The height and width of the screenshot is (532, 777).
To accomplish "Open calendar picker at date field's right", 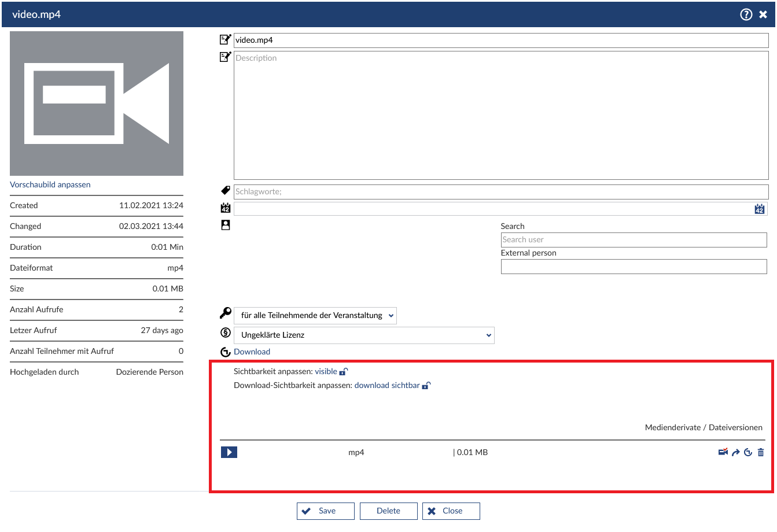I will (x=760, y=209).
